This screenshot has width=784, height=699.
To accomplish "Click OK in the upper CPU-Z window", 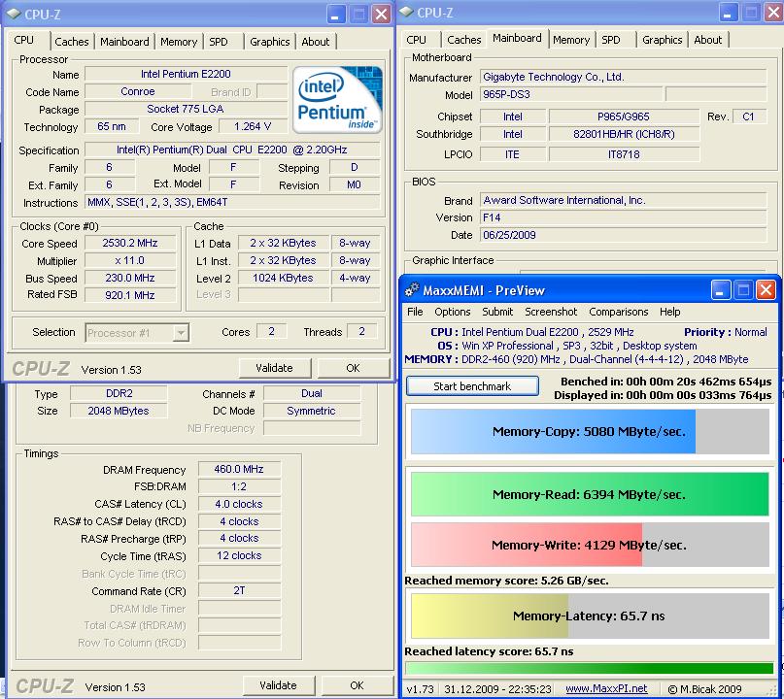I will [353, 368].
